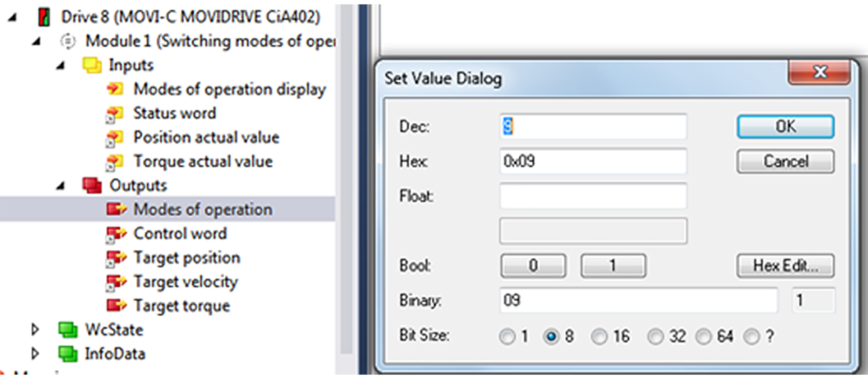Click the Hex value input field
868x379 pixels.
593,161
